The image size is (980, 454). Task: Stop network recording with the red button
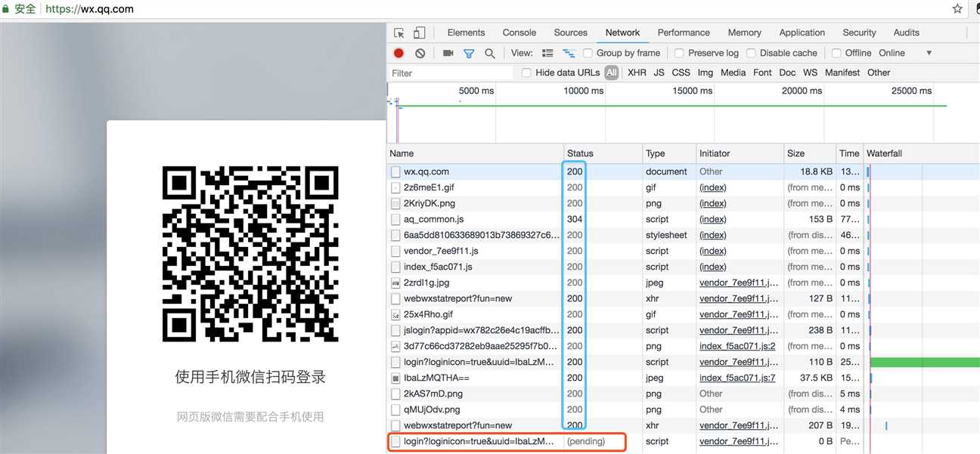coord(399,54)
